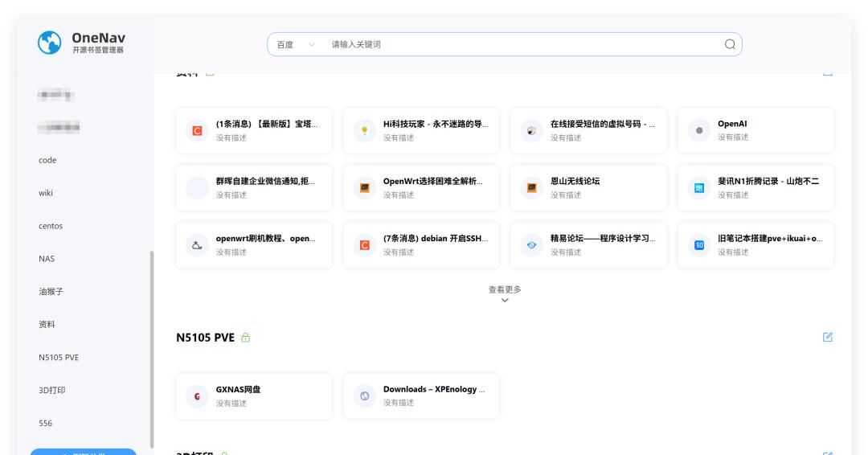Click the 宝塔 card's red C icon

[197, 131]
